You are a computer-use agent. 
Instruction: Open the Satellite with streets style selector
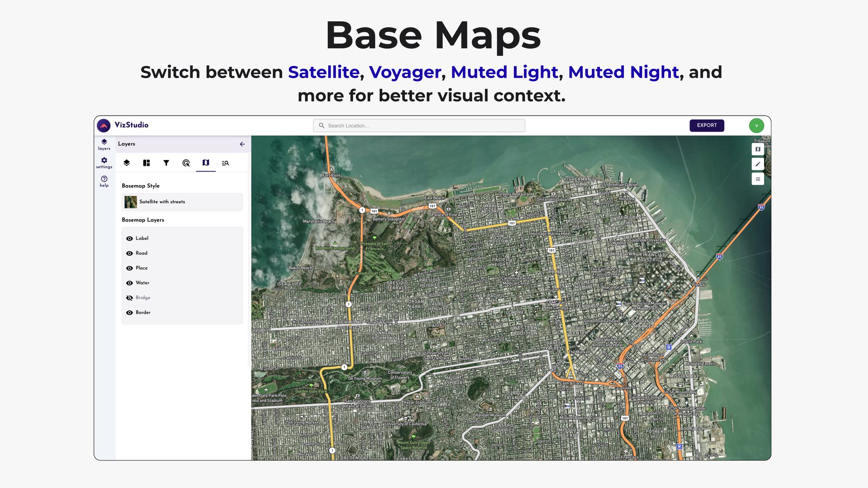[x=182, y=202]
